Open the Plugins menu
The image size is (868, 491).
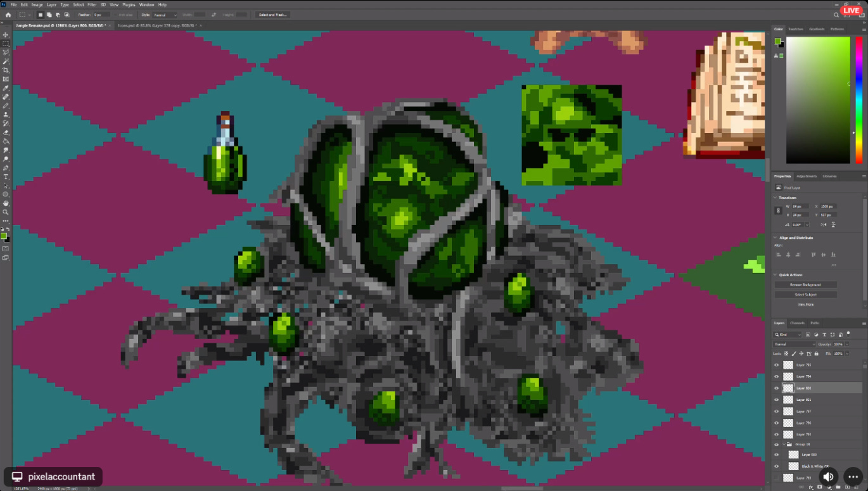pos(129,4)
